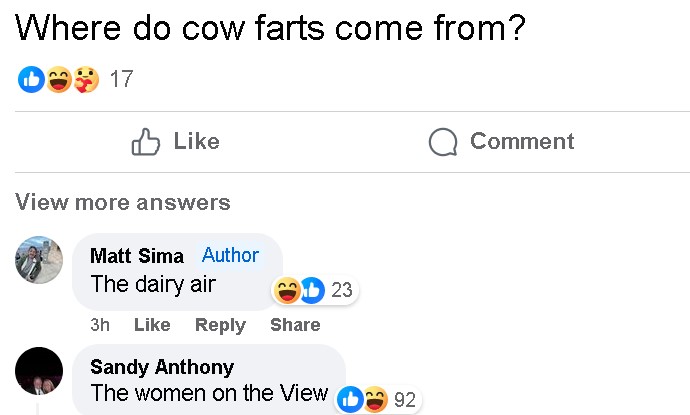Click laughing emoji on Matt Sima's comment
690x415 pixels.
coord(288,290)
